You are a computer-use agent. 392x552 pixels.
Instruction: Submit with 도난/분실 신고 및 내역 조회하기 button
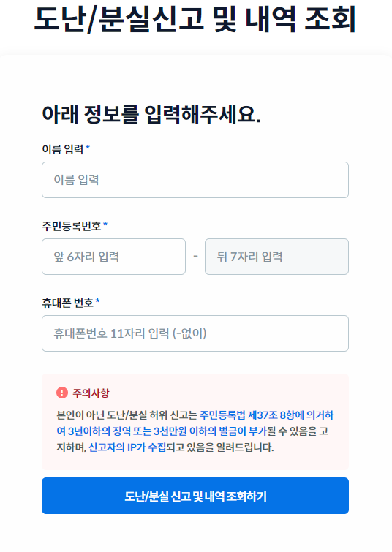click(x=195, y=496)
